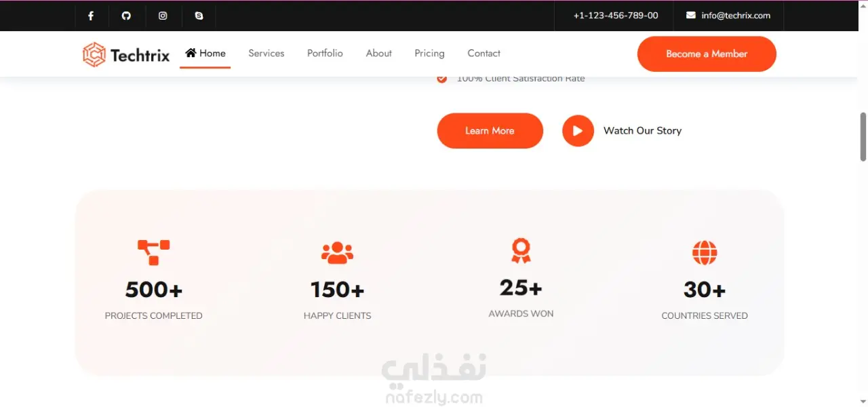Play the Watch Our Story video
868x407 pixels.
(578, 131)
